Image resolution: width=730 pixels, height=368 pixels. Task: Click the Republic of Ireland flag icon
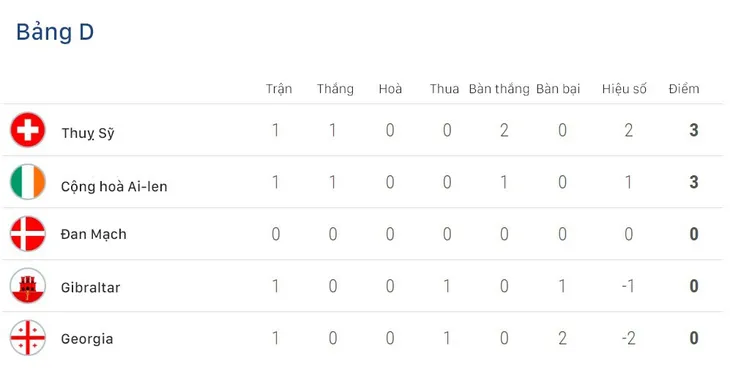tap(28, 182)
